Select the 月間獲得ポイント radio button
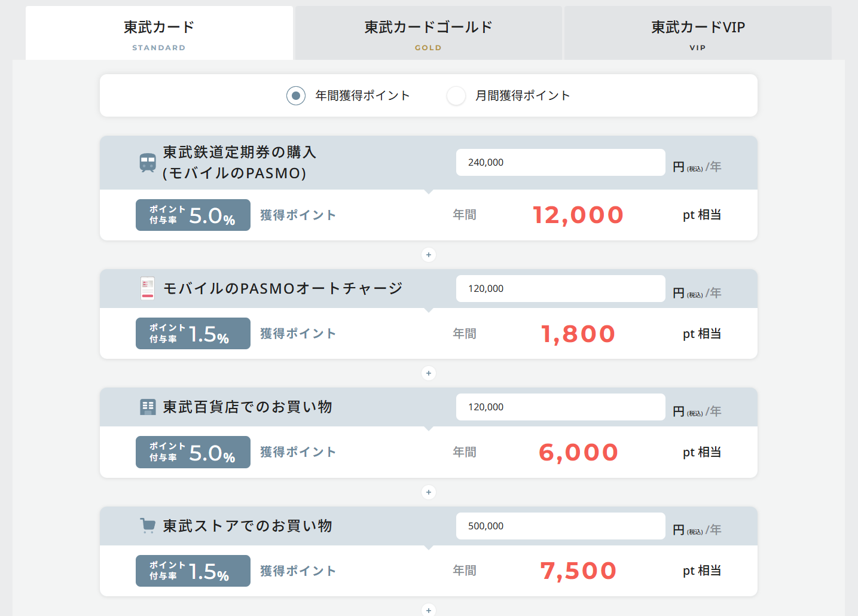 pyautogui.click(x=456, y=96)
